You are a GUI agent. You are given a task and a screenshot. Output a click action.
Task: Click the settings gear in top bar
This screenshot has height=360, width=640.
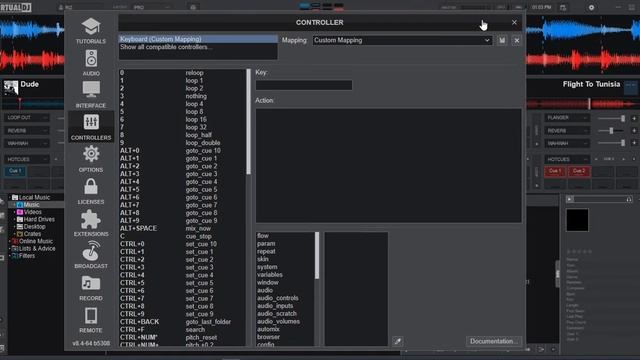click(x=591, y=7)
